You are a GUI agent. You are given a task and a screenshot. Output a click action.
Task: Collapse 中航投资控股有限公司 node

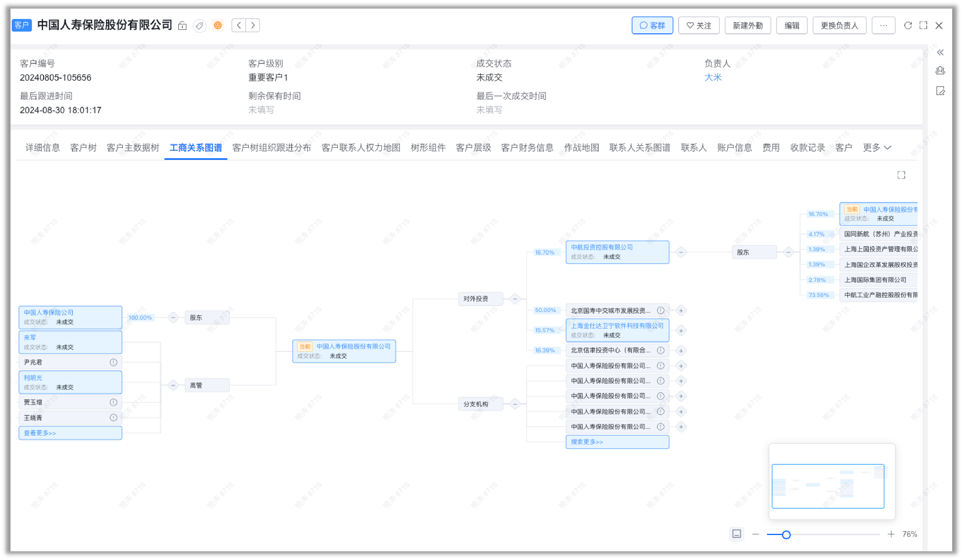[681, 252]
